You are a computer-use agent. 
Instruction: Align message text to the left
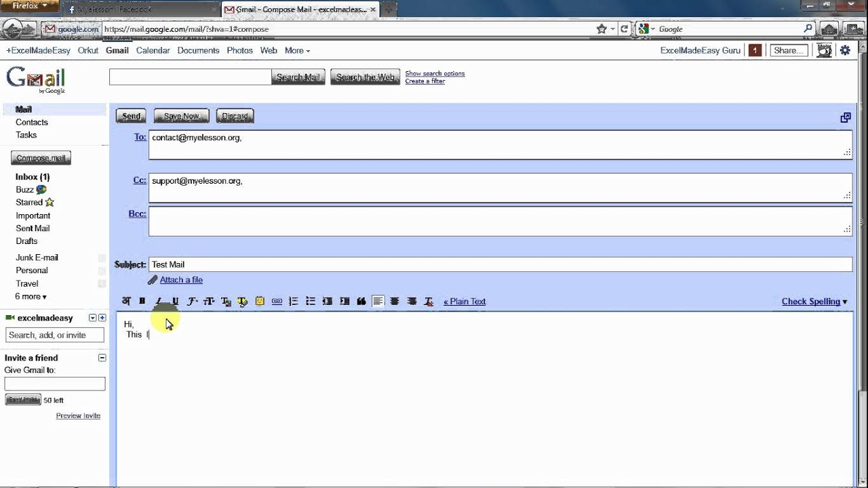[x=378, y=302]
